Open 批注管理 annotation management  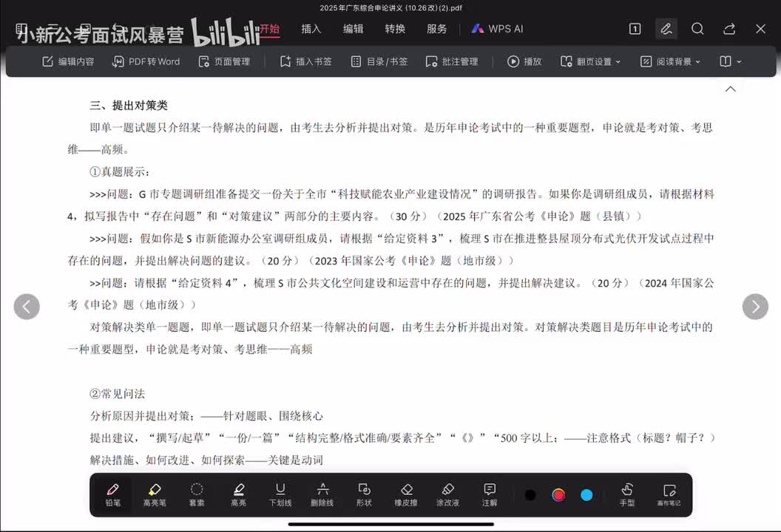click(452, 62)
